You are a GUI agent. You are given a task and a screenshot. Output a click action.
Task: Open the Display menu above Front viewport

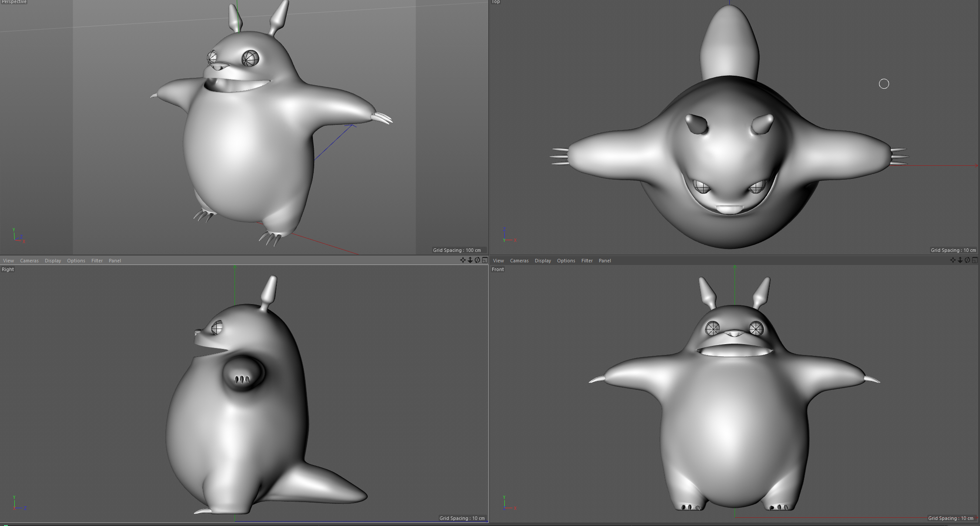click(x=543, y=261)
